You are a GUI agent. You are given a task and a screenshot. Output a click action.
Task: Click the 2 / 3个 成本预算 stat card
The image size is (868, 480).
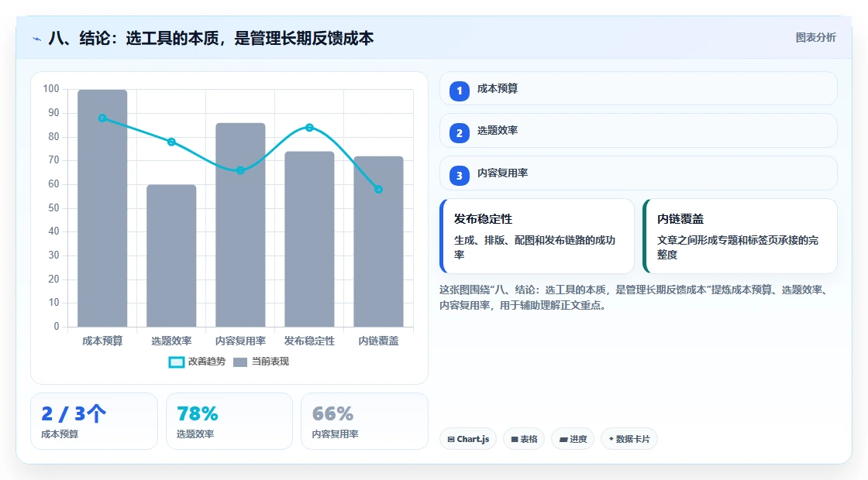pos(94,421)
